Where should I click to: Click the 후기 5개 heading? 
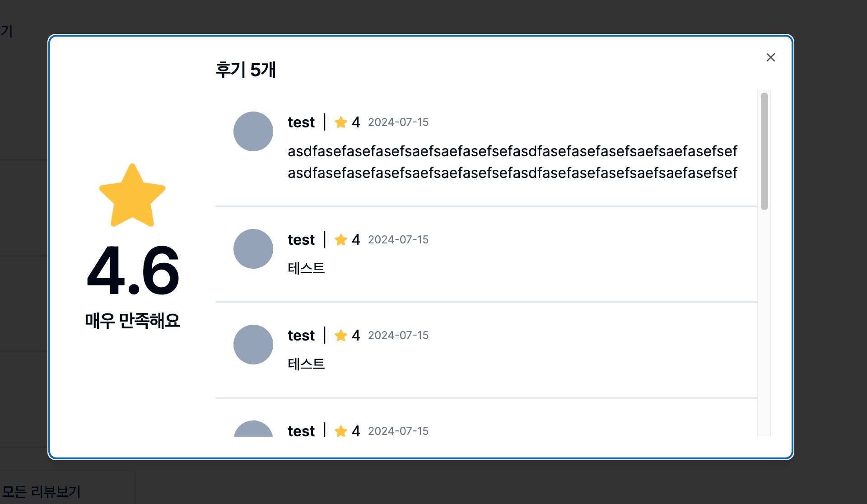(x=246, y=70)
